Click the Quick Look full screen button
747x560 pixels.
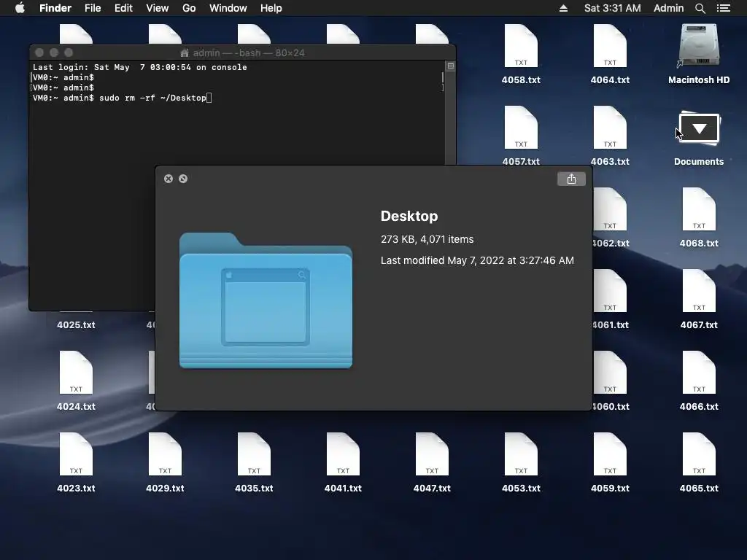point(183,179)
